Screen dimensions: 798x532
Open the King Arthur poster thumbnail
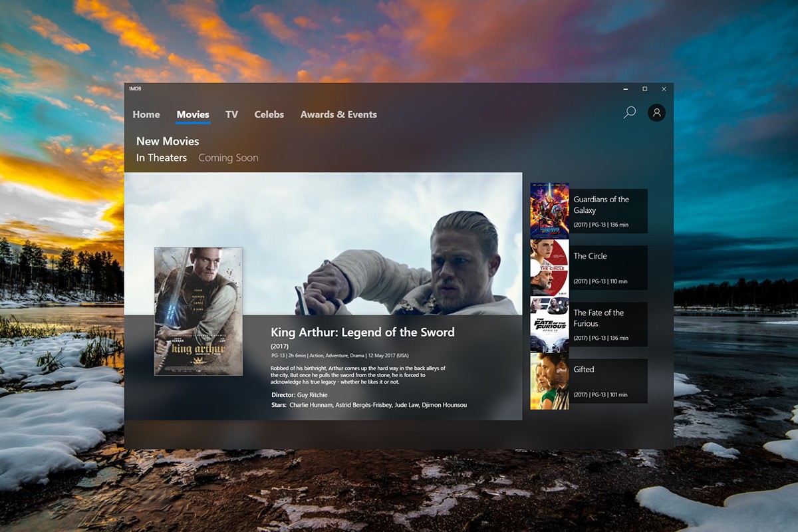198,311
